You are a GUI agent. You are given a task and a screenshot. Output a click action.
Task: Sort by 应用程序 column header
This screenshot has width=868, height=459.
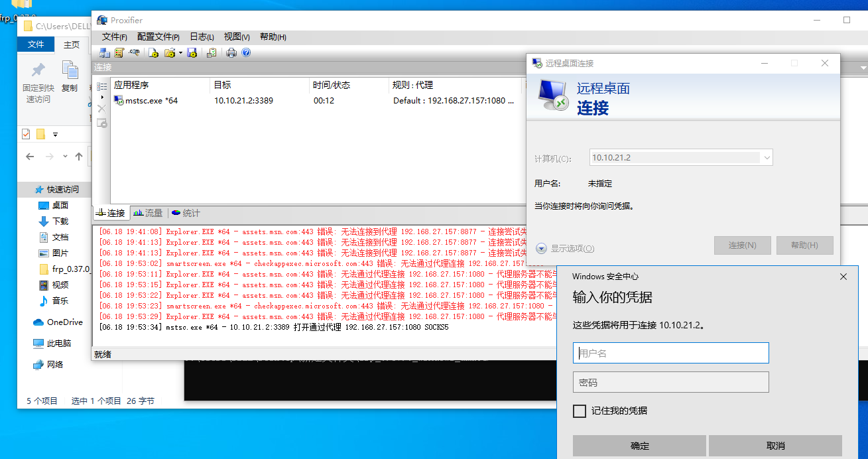161,85
